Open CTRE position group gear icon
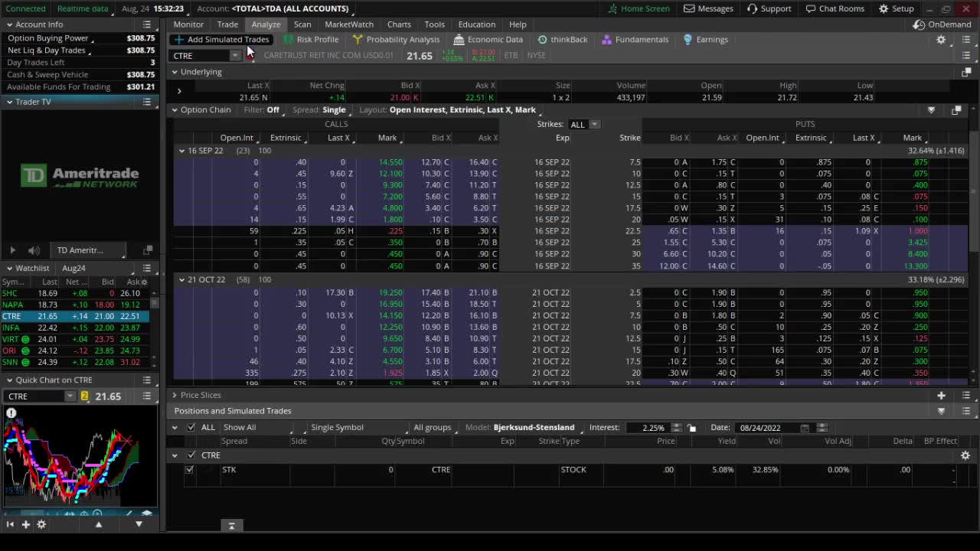 [965, 455]
